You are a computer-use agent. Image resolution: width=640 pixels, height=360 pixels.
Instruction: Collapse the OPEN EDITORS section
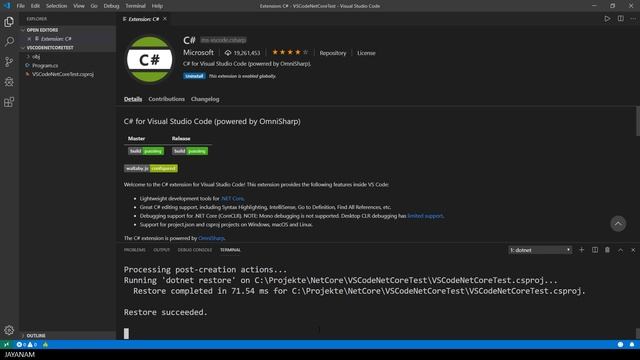(x=42, y=30)
